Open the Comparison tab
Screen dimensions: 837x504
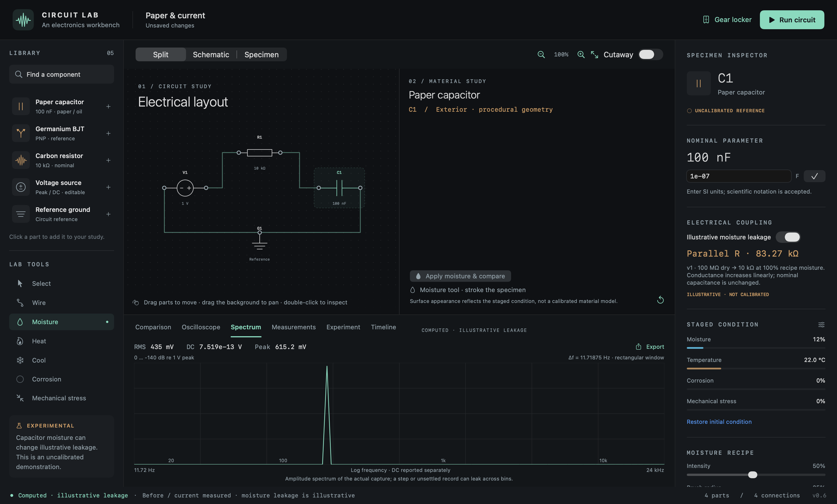pos(153,327)
